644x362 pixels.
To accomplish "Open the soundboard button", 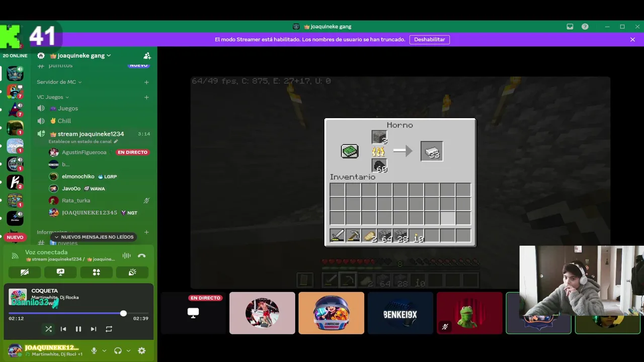I will coord(132,272).
